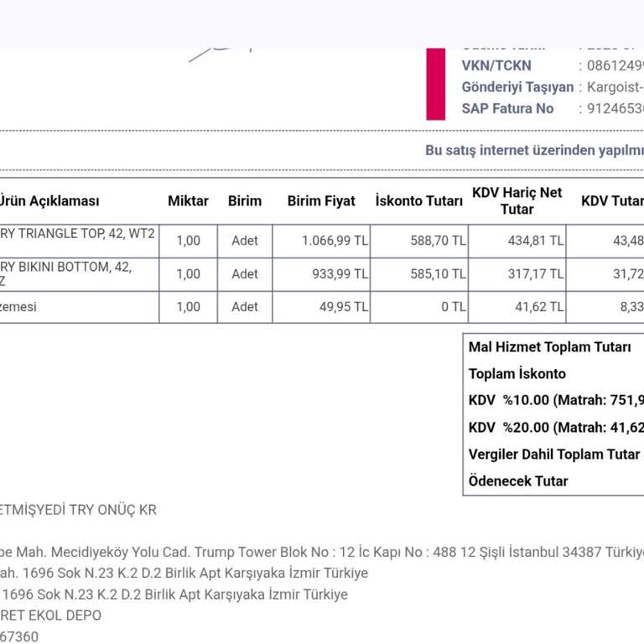Click the Miktar column header
The height and width of the screenshot is (644, 644).
188,201
